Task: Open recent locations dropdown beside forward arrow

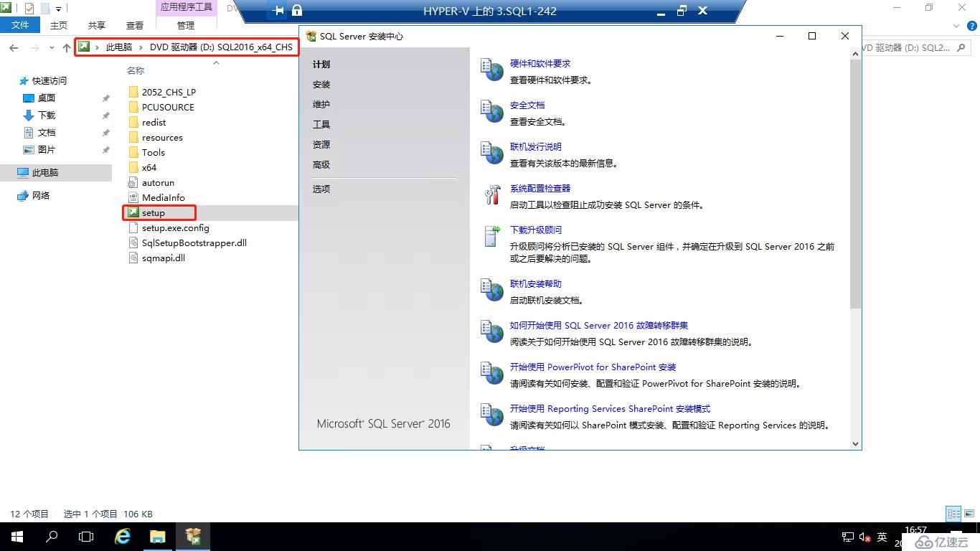Action: [x=52, y=48]
